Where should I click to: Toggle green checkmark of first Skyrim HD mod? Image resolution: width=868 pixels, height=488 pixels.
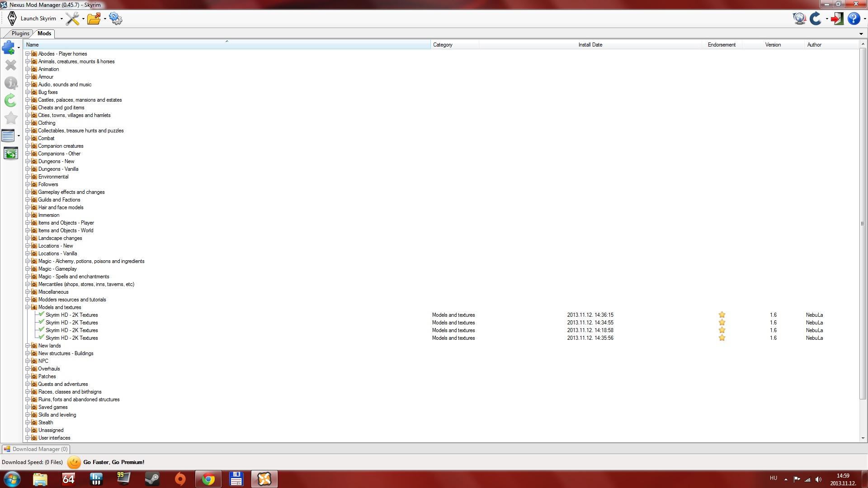pos(42,314)
